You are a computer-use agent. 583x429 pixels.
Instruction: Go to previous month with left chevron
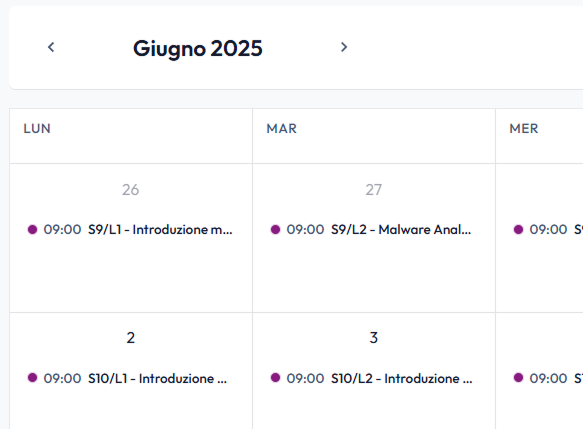click(51, 47)
